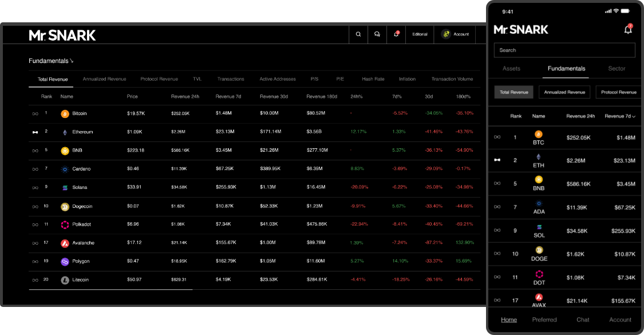The height and width of the screenshot is (335, 644).
Task: Toggle watchlist glasses for DOGE row on mobile
Action: (x=497, y=254)
